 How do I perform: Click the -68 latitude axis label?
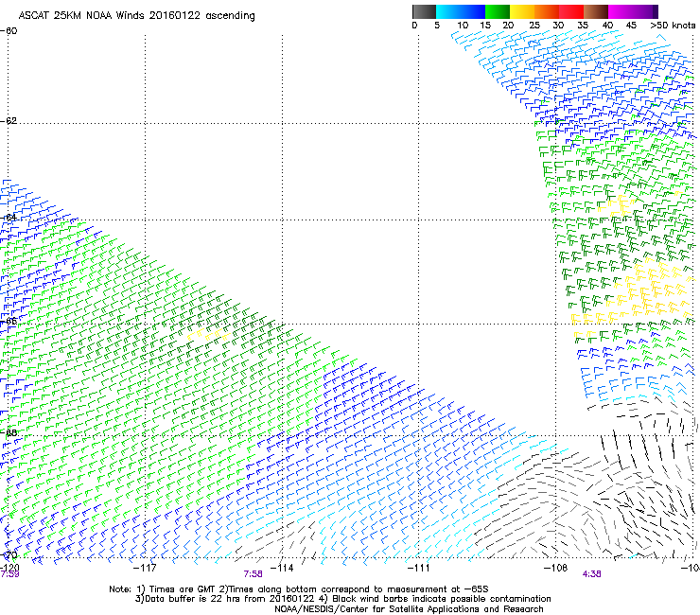[9, 432]
